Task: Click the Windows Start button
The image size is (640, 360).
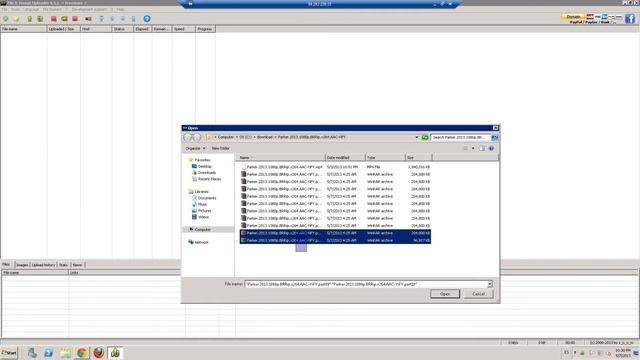Action: [9, 353]
